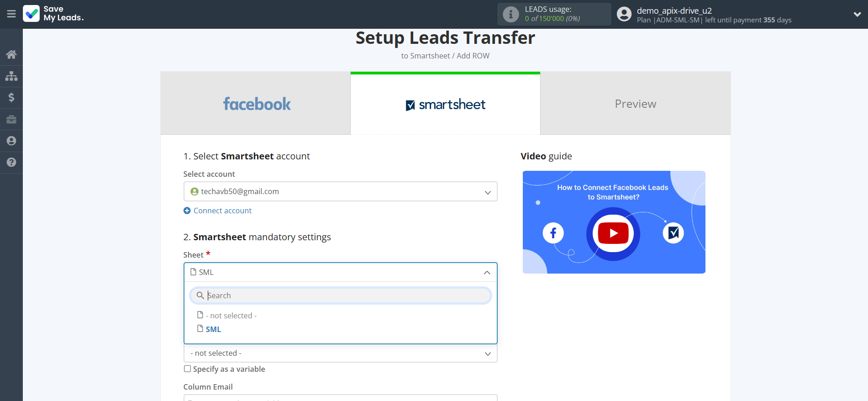Image resolution: width=868 pixels, height=401 pixels.
Task: Select the SML sheet option
Action: (213, 329)
